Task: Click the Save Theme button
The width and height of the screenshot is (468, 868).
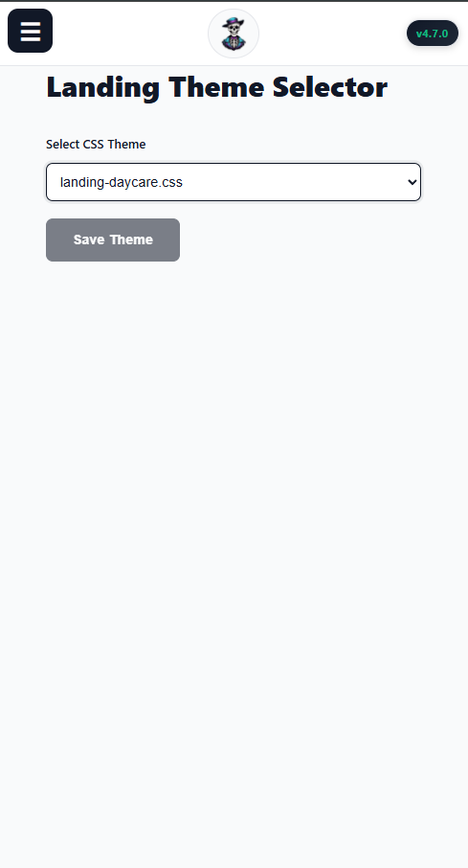Action: [113, 240]
